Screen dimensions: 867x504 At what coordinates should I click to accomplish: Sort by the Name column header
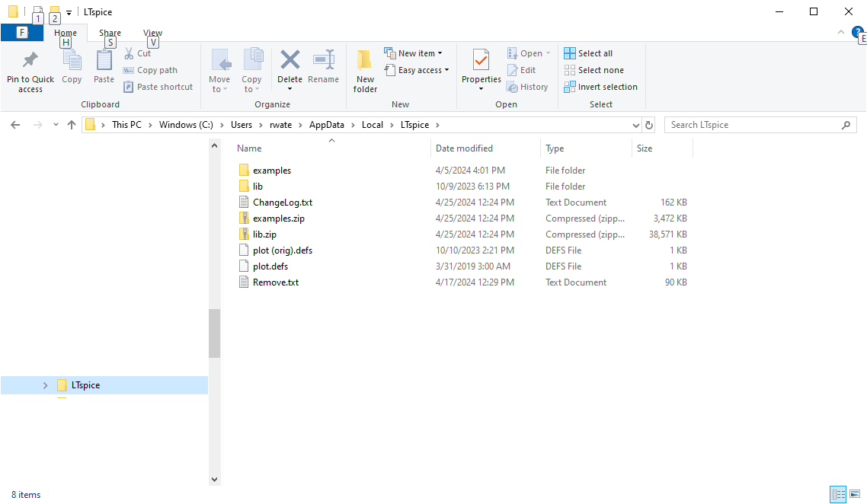pyautogui.click(x=331, y=148)
